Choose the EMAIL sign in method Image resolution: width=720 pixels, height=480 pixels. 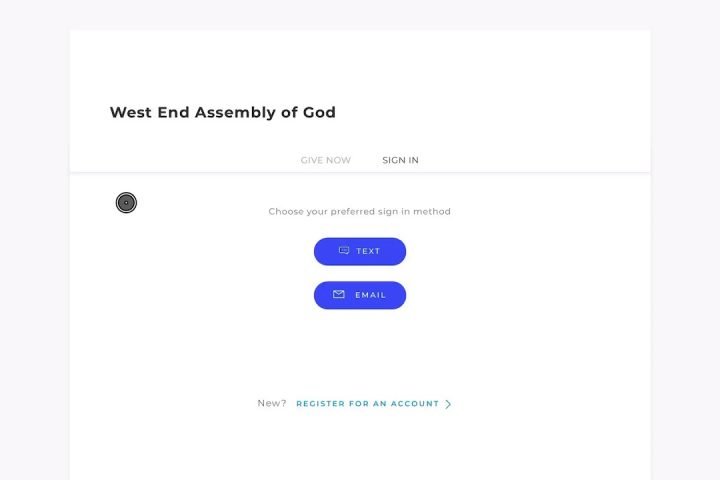coord(360,295)
